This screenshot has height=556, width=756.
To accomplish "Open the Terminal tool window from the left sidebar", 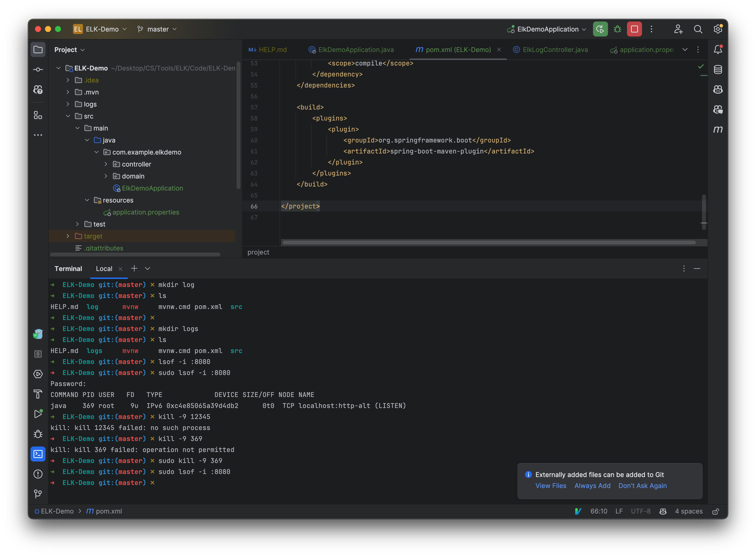I will point(38,454).
